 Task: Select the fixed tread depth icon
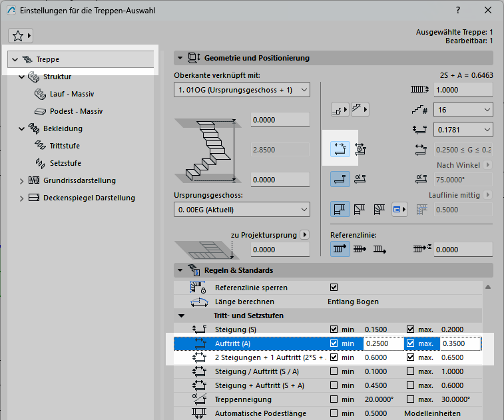pos(340,149)
